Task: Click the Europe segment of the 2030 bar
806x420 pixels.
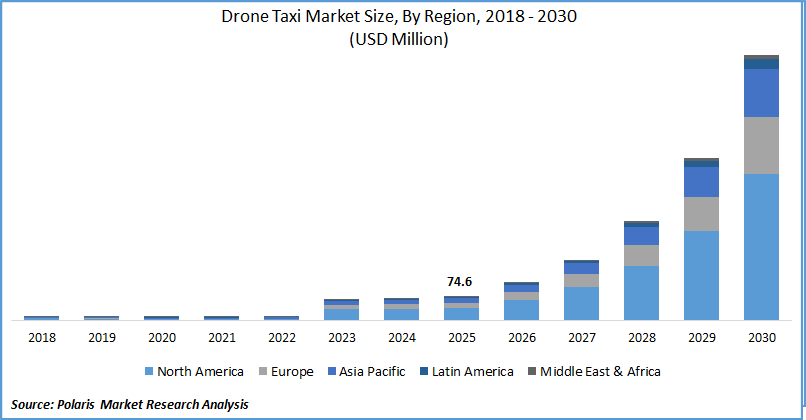Action: point(761,145)
